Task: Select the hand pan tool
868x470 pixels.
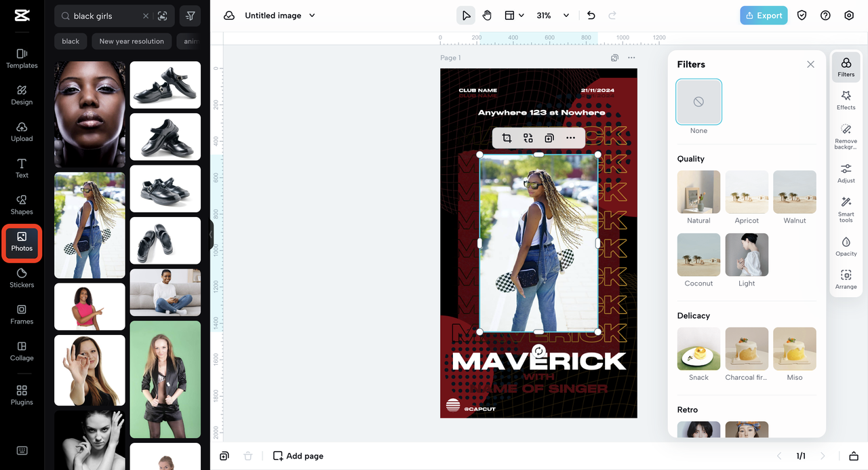Action: (x=487, y=16)
